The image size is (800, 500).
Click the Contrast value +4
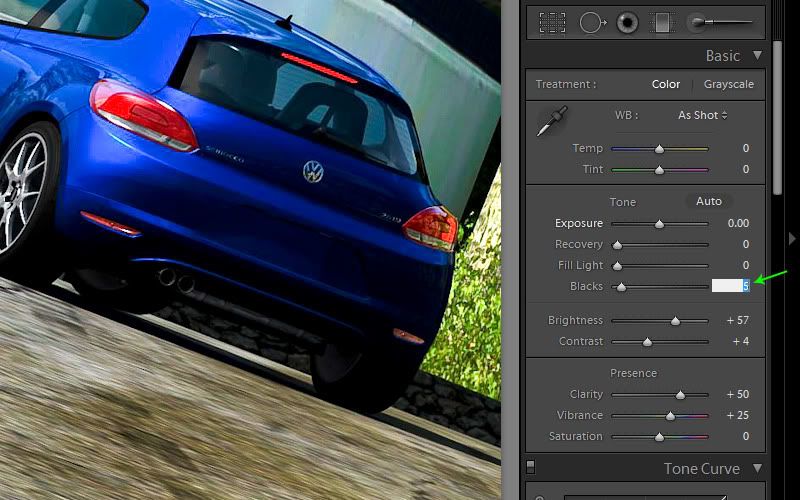pos(741,341)
